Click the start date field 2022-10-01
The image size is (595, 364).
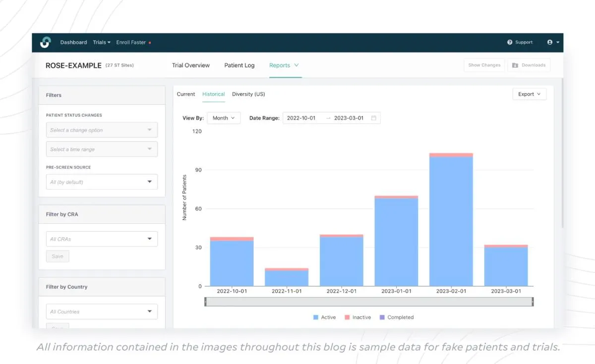[x=301, y=118]
